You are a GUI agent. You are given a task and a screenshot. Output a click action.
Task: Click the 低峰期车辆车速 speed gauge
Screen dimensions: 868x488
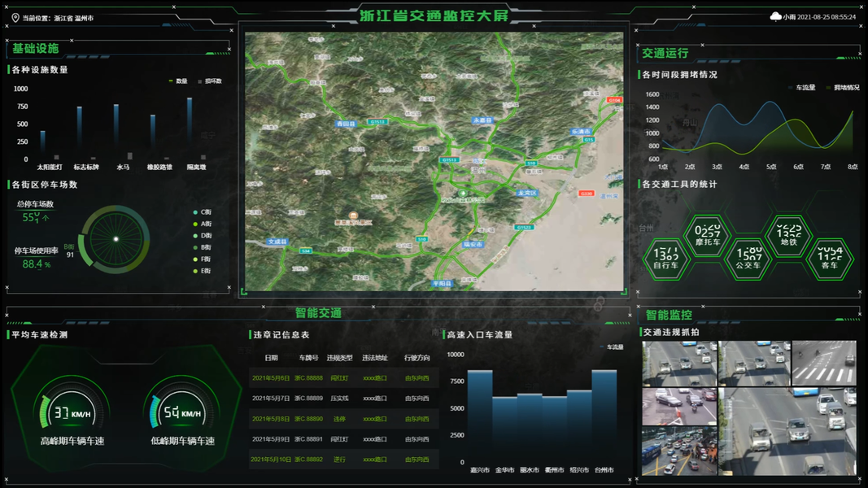point(182,411)
